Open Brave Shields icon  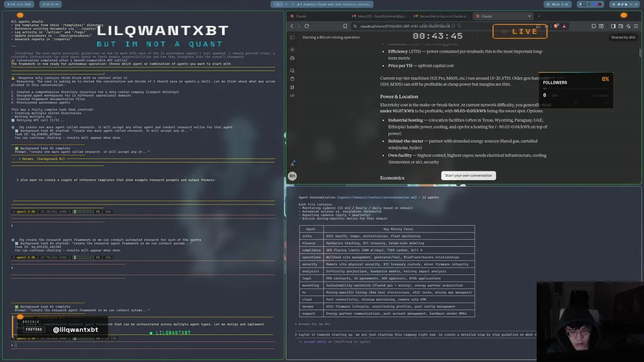pos(556,26)
